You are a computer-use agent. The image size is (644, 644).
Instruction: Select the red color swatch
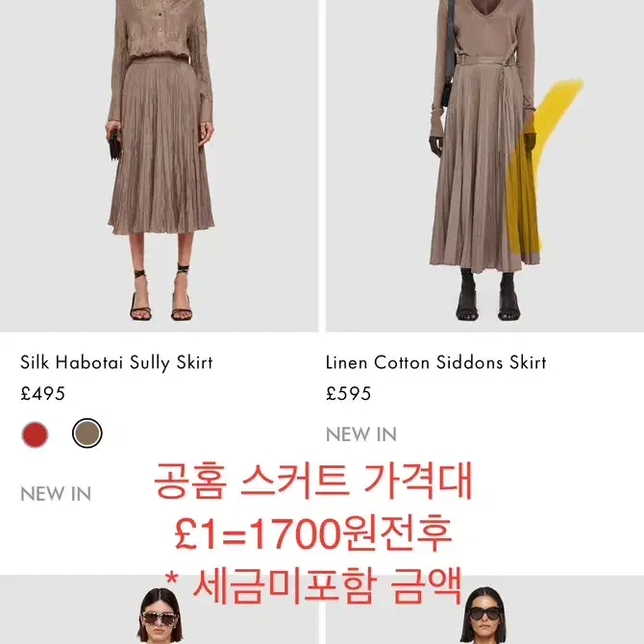[35, 434]
